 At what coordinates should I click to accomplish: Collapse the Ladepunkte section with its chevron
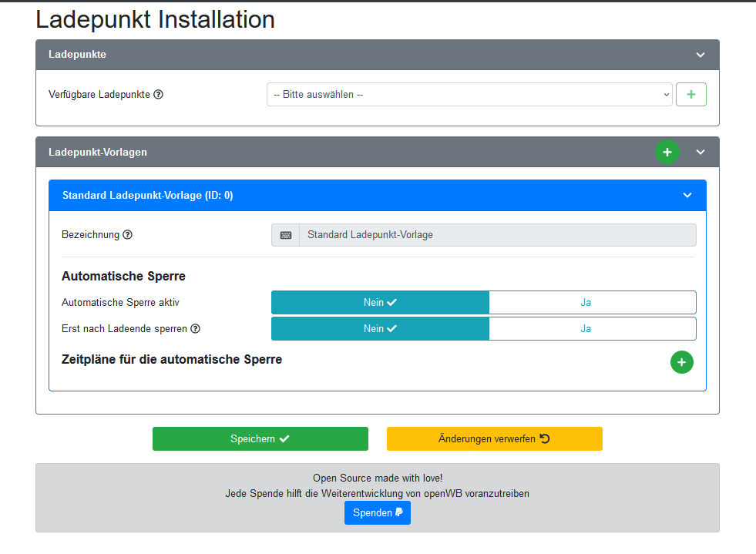point(700,55)
